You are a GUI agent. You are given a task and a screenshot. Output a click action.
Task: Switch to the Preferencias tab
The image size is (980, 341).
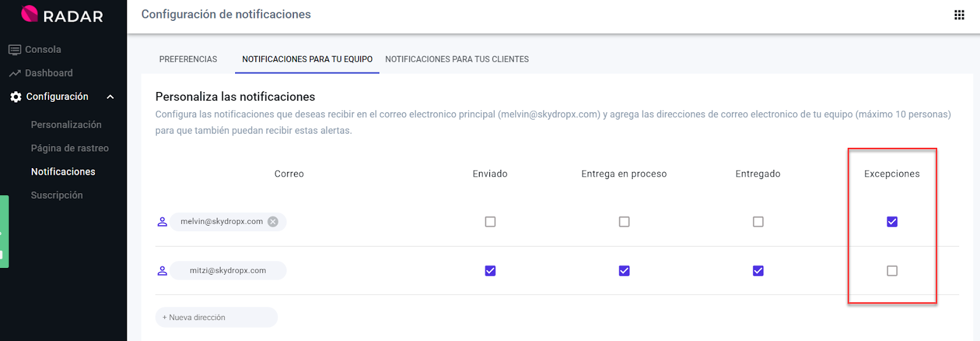pos(188,59)
